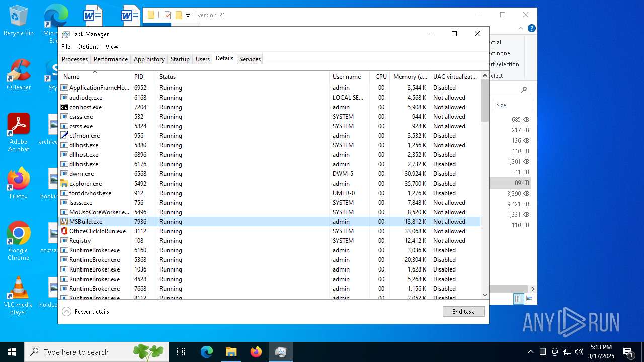Open the notification center icon
Viewport: 644px width, 362px height.
tap(628, 352)
